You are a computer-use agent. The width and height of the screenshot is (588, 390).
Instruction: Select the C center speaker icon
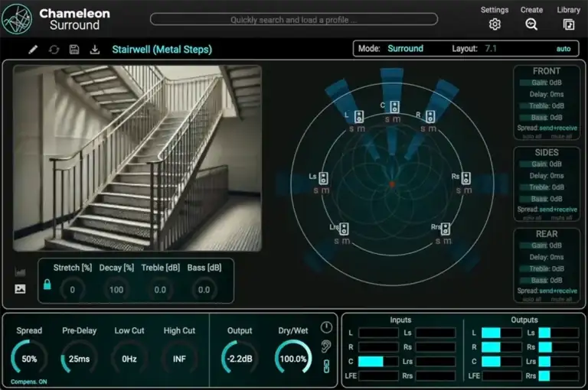pyautogui.click(x=394, y=107)
